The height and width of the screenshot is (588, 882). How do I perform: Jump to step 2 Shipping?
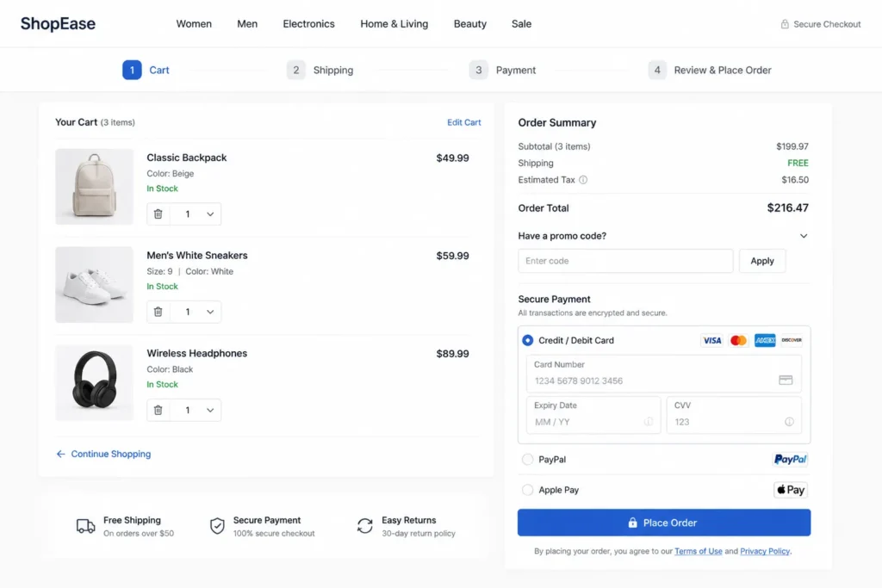point(320,71)
